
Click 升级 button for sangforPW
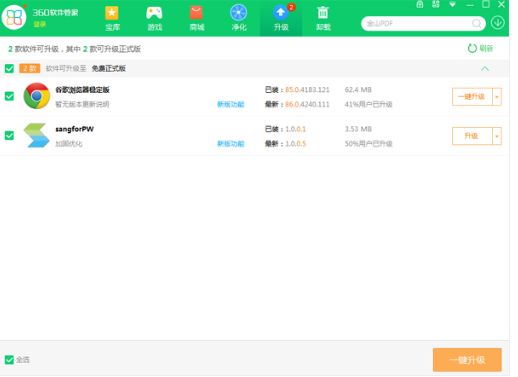pyautogui.click(x=472, y=136)
